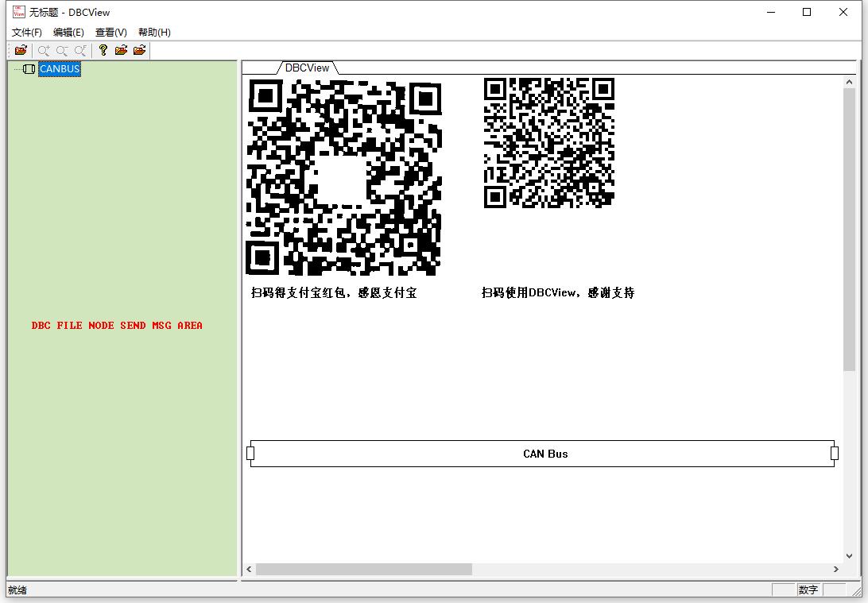The image size is (868, 603).
Task: Click the 数字 status bar indicator
Action: [808, 590]
